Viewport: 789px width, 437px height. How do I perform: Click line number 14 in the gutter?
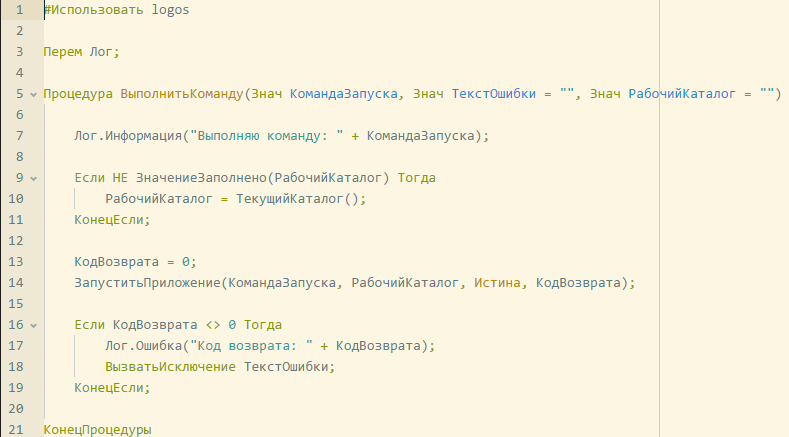[x=16, y=283]
